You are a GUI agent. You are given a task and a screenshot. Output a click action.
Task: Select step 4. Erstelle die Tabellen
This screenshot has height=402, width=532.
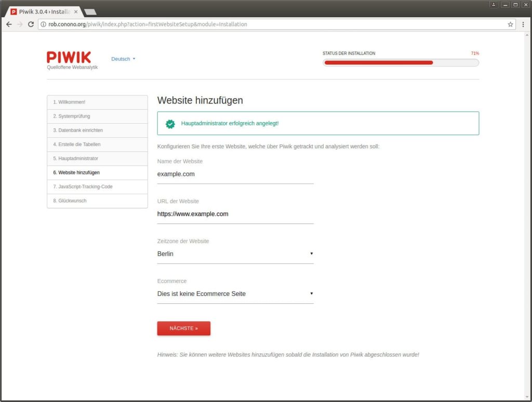click(97, 145)
